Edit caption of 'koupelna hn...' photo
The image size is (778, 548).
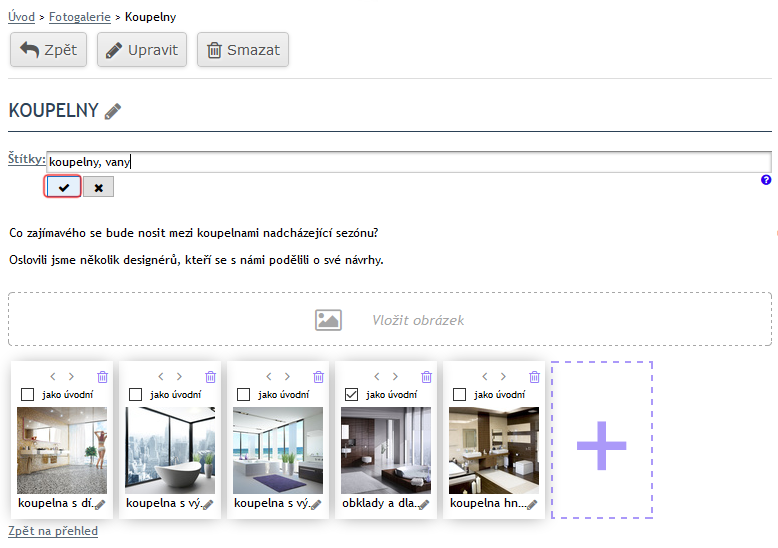531,505
